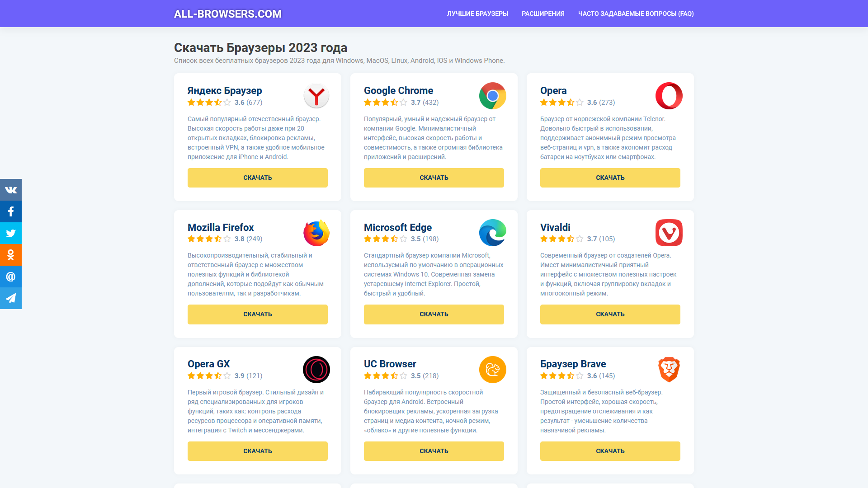Click the Opera GX stars row

[x=209, y=376]
